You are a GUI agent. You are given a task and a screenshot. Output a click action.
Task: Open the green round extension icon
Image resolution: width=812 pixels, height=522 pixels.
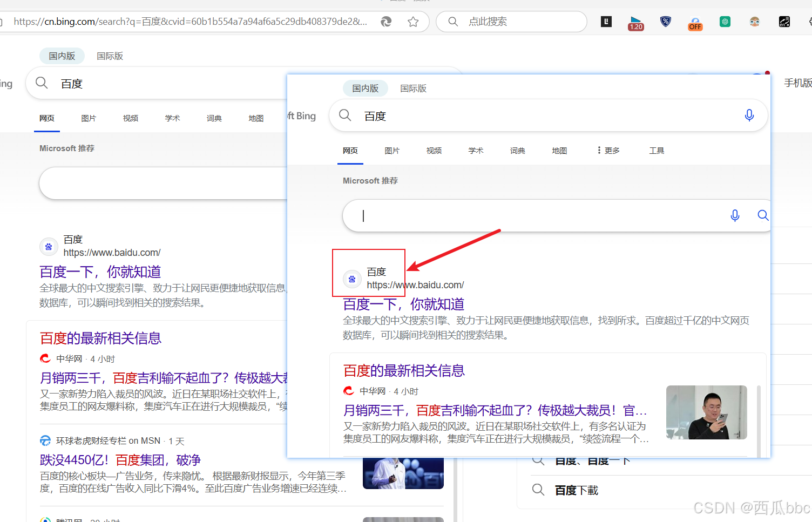click(725, 22)
